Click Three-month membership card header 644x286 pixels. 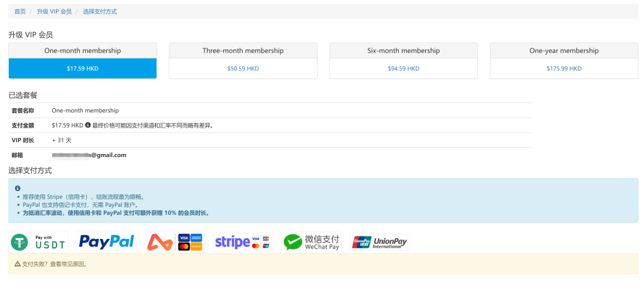coord(243,51)
